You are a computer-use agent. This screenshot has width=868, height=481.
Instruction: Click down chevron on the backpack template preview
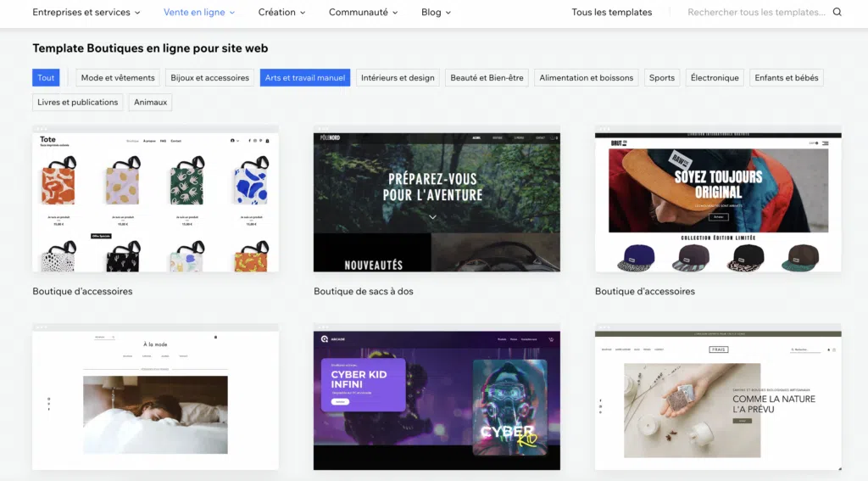pyautogui.click(x=432, y=217)
